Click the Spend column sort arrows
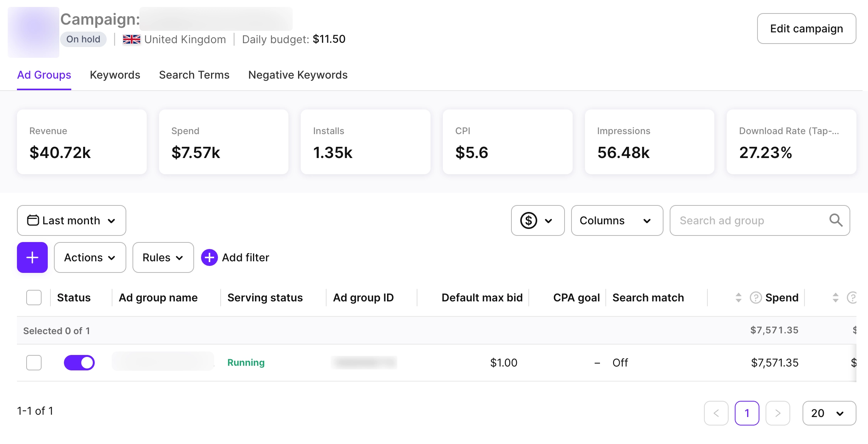Image resolution: width=868 pixels, height=444 pixels. [738, 298]
